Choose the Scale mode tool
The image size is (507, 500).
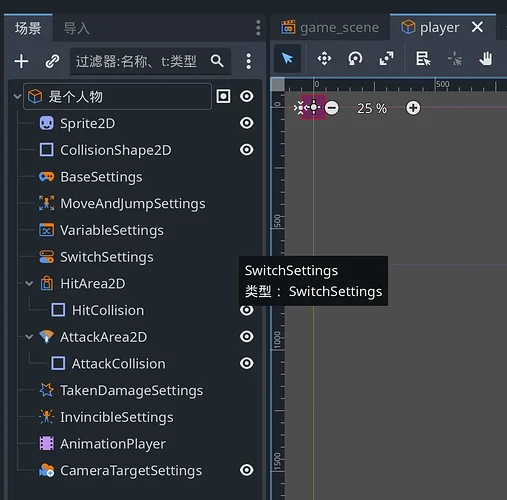pyautogui.click(x=386, y=59)
